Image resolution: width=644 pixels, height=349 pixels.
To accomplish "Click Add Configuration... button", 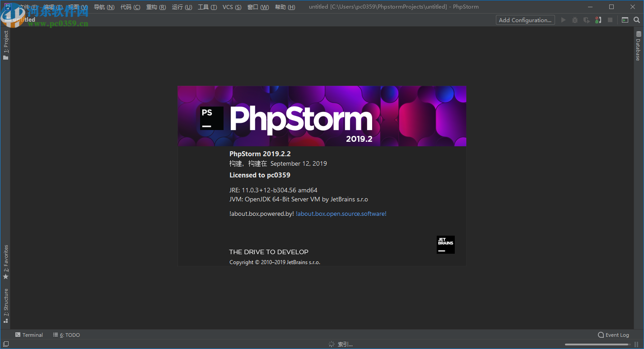I will (x=525, y=20).
